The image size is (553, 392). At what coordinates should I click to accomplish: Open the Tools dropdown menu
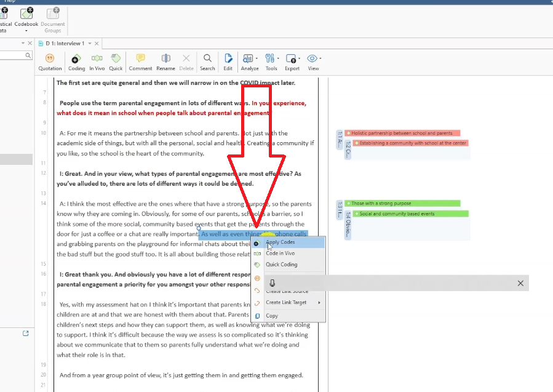coord(271,60)
